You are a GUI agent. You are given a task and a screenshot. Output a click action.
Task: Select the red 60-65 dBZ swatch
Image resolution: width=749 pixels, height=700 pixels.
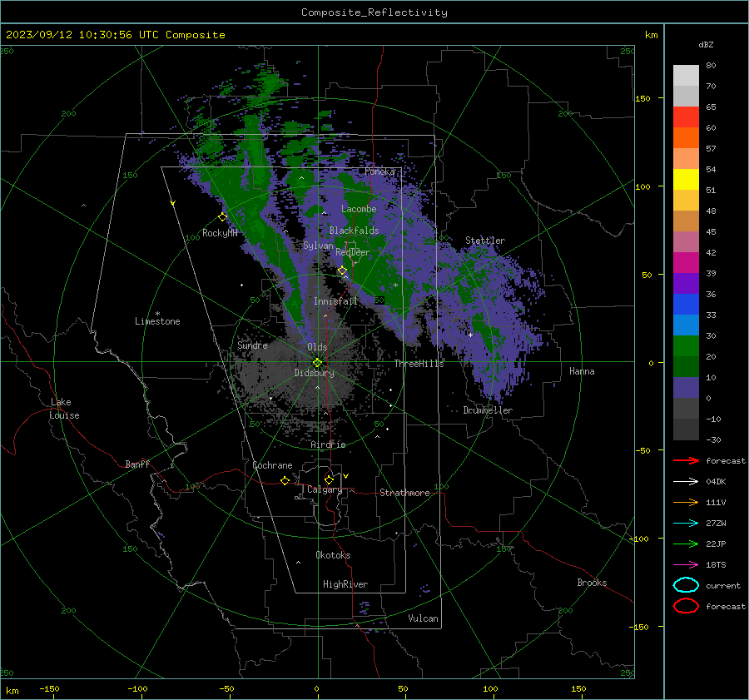pyautogui.click(x=686, y=117)
